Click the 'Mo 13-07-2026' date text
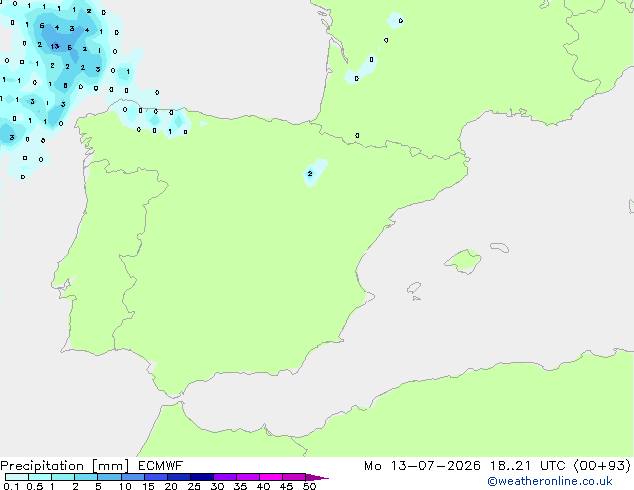634x490 pixels. 422,466
